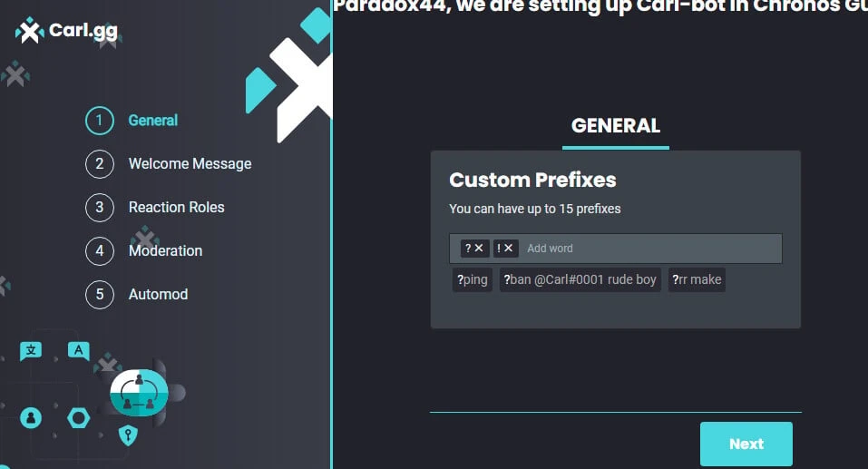Click the translation character speech bubble icon

click(x=31, y=350)
